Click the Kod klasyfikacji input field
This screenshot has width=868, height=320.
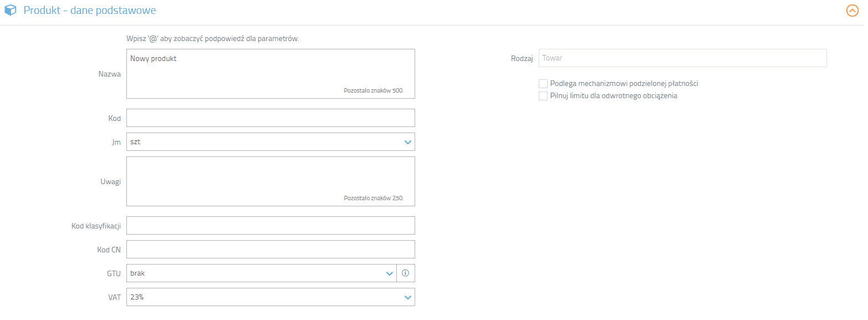(x=270, y=226)
